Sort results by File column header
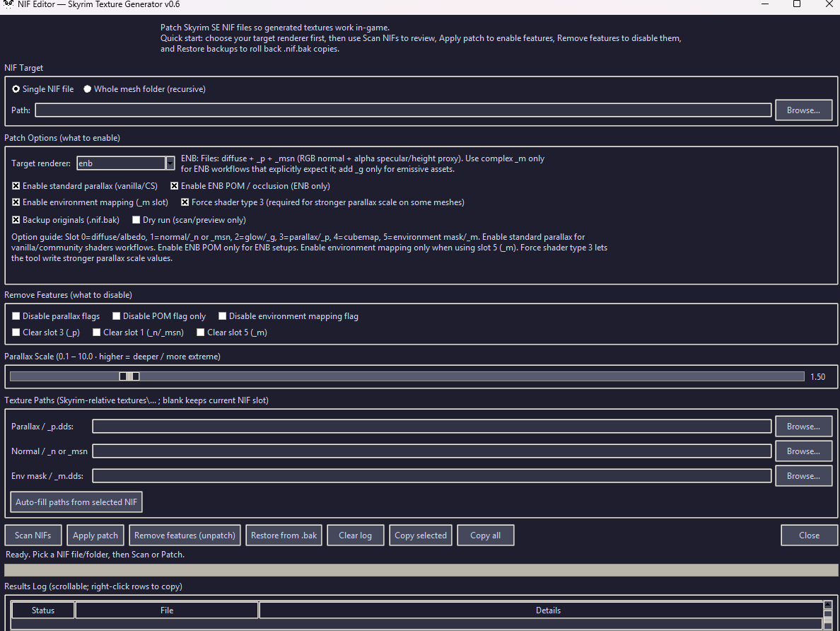The height and width of the screenshot is (631, 840). (x=167, y=610)
